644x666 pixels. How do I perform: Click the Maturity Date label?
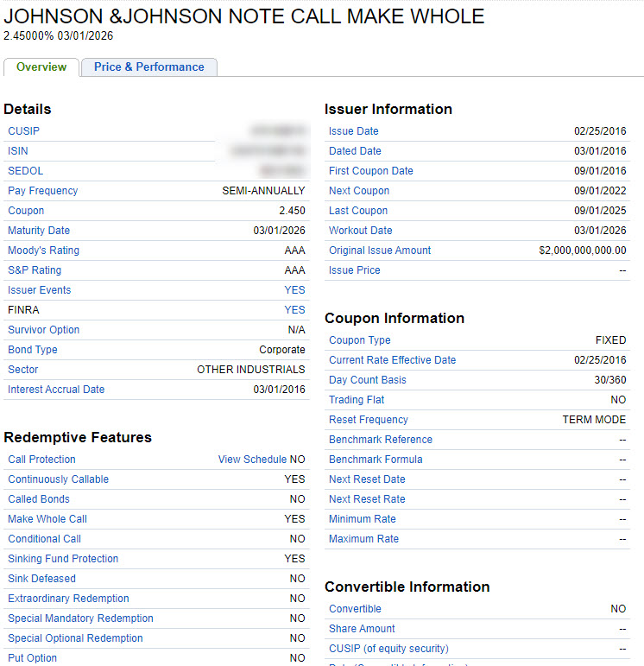click(39, 231)
